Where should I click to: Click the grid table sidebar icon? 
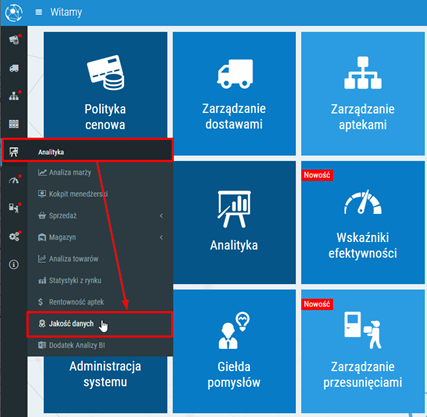(x=14, y=124)
